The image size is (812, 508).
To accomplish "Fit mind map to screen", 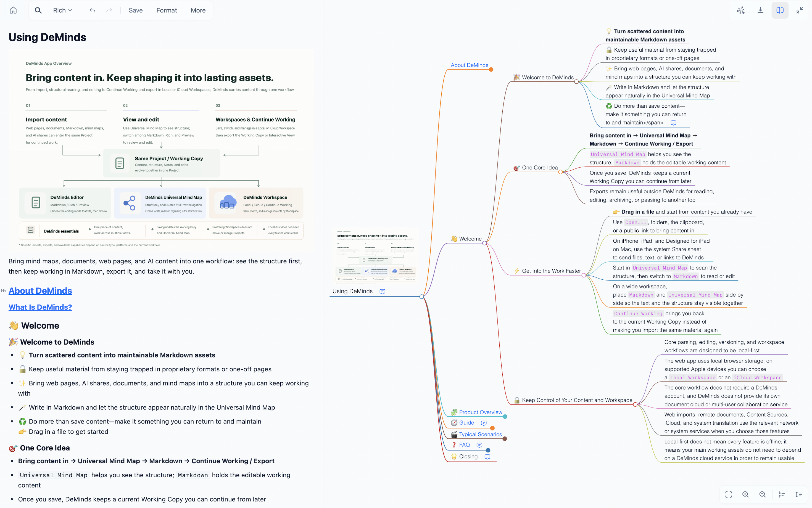I will click(x=728, y=494).
